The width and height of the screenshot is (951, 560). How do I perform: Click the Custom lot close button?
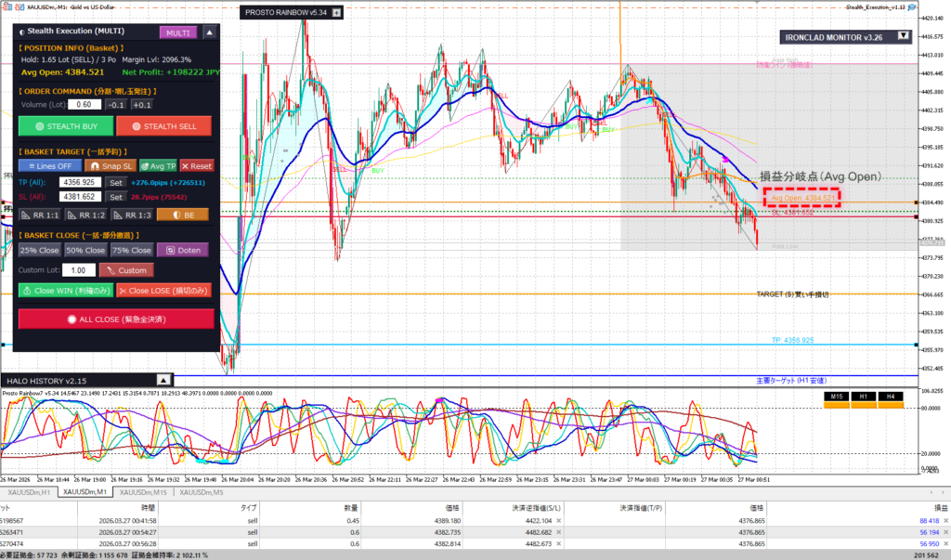point(126,270)
